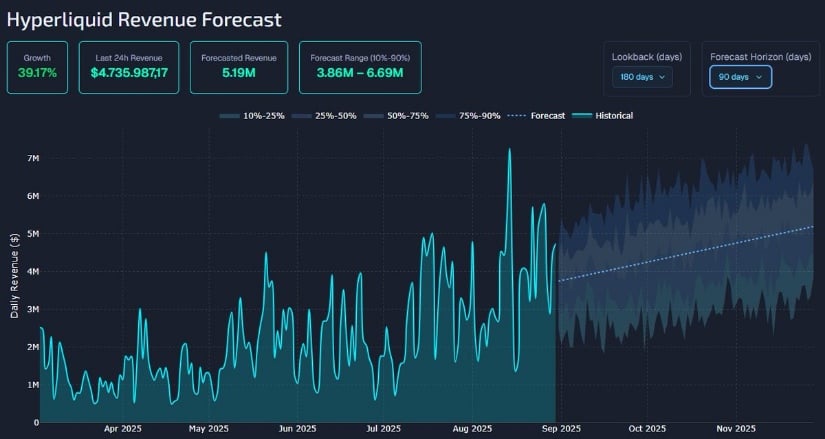The width and height of the screenshot is (825, 439).
Task: Toggle the 25%-50% legend series
Action: click(x=324, y=115)
